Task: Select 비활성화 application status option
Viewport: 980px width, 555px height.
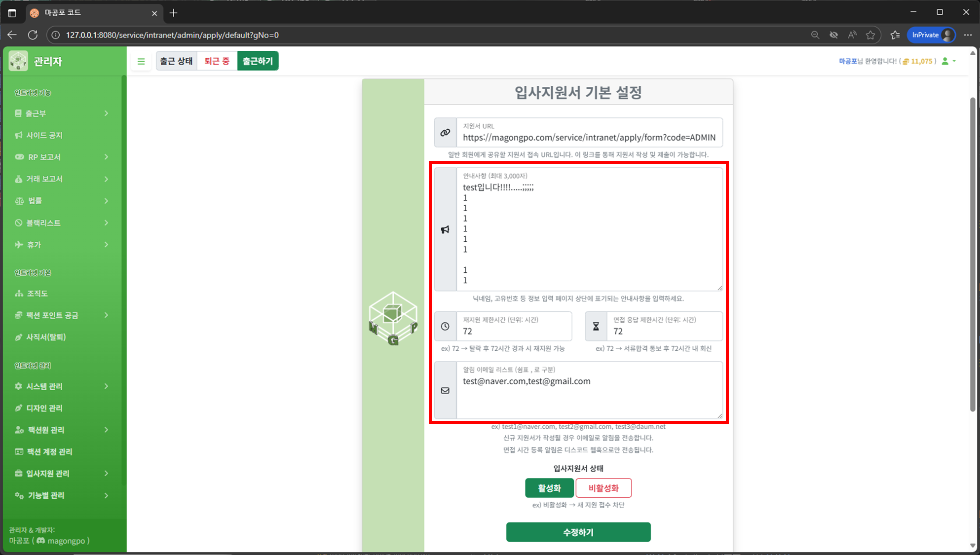Action: pyautogui.click(x=603, y=488)
